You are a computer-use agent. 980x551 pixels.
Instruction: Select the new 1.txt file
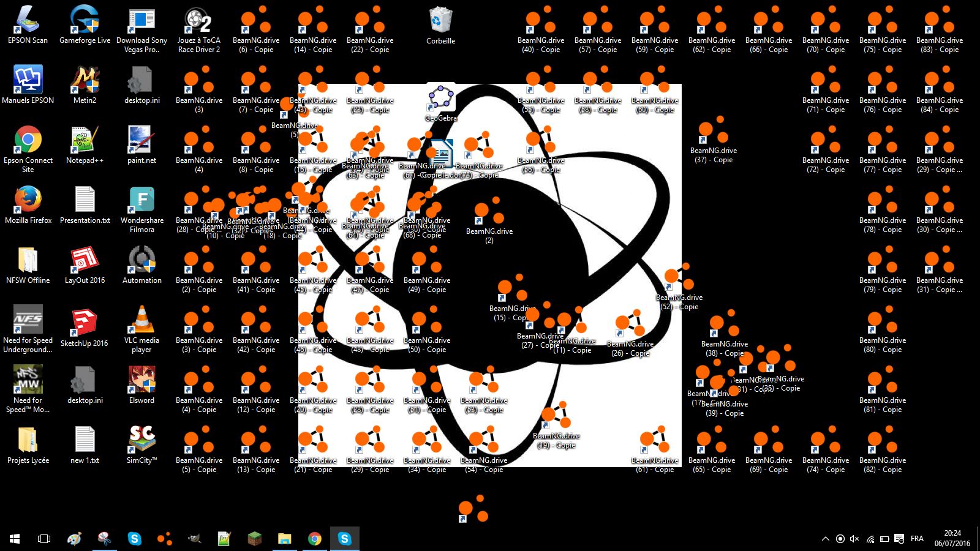pyautogui.click(x=85, y=446)
